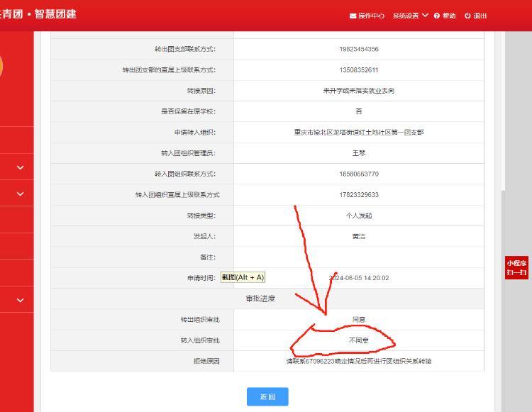
Task: Expand the 系统设置 dropdown menu
Action: pos(410,16)
